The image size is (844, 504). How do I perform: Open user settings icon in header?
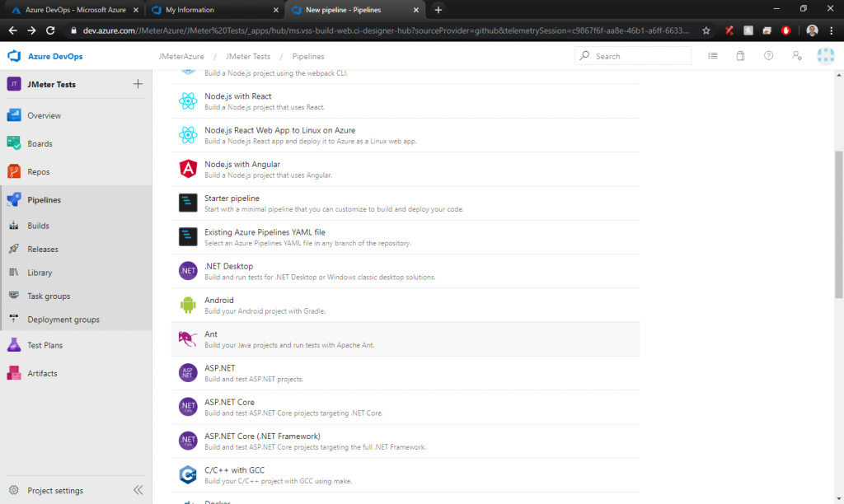click(797, 56)
